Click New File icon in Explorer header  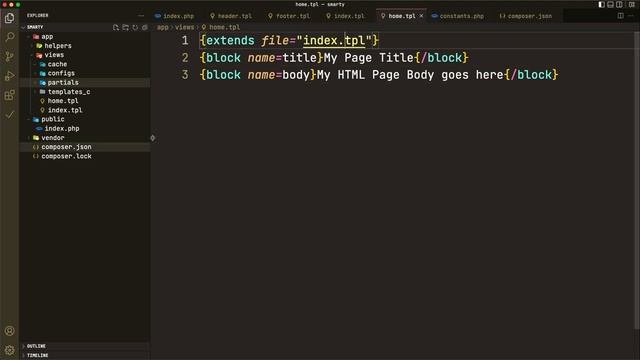point(116,27)
